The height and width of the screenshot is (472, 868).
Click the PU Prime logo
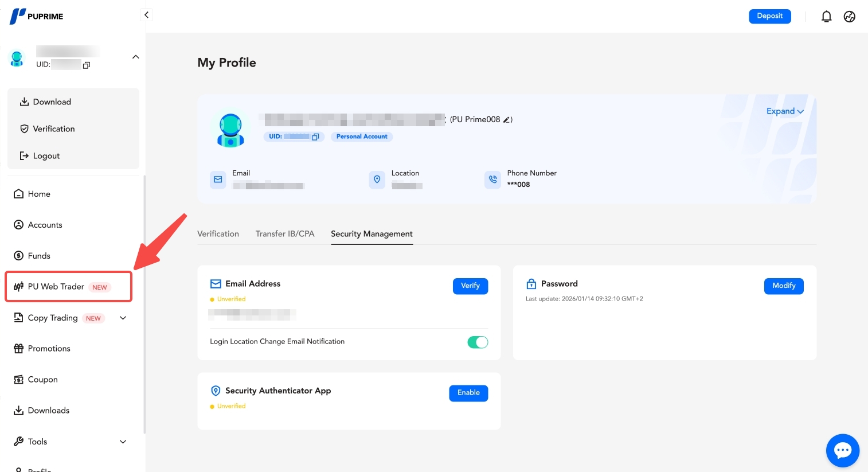pos(37,16)
